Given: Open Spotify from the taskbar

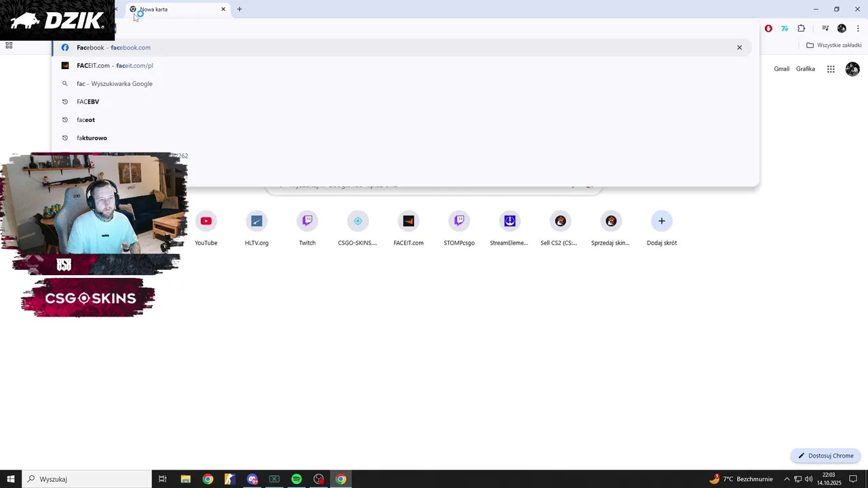Looking at the screenshot, I should pyautogui.click(x=296, y=479).
